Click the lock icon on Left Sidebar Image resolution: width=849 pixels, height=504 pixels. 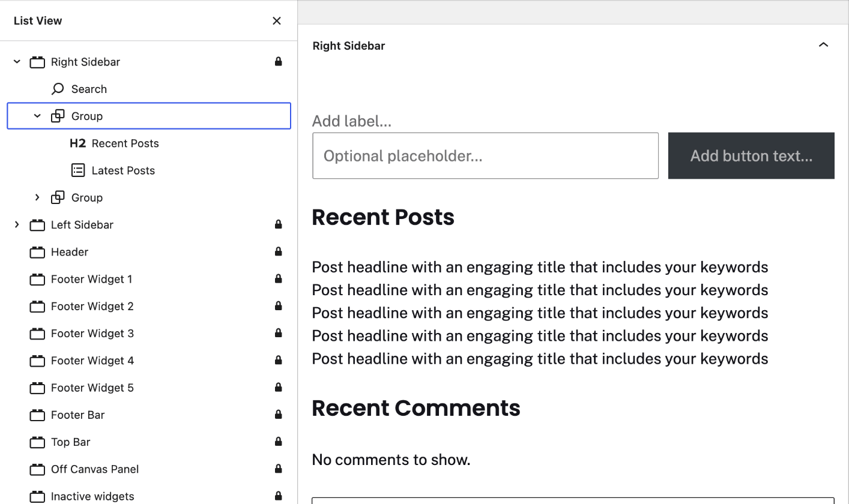(x=278, y=224)
